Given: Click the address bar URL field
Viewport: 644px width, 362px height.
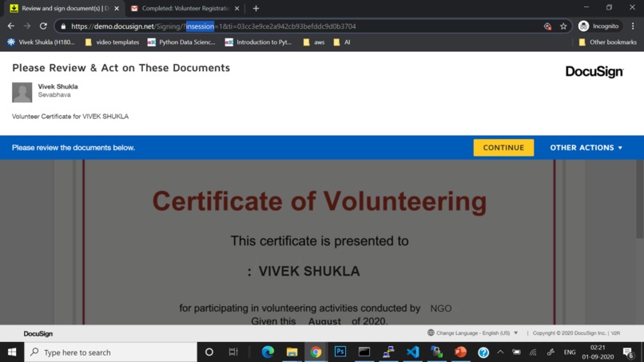Looking at the screenshot, I should pos(302,26).
